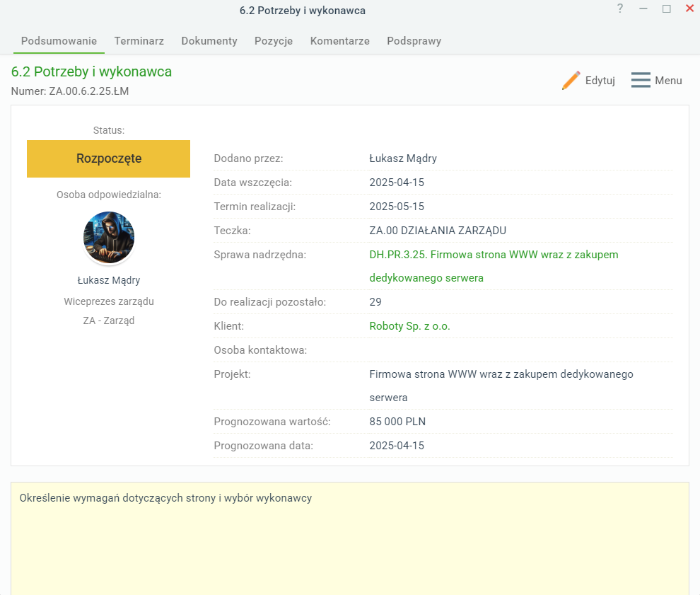Click the description text Określenie wymagań

coord(165,499)
